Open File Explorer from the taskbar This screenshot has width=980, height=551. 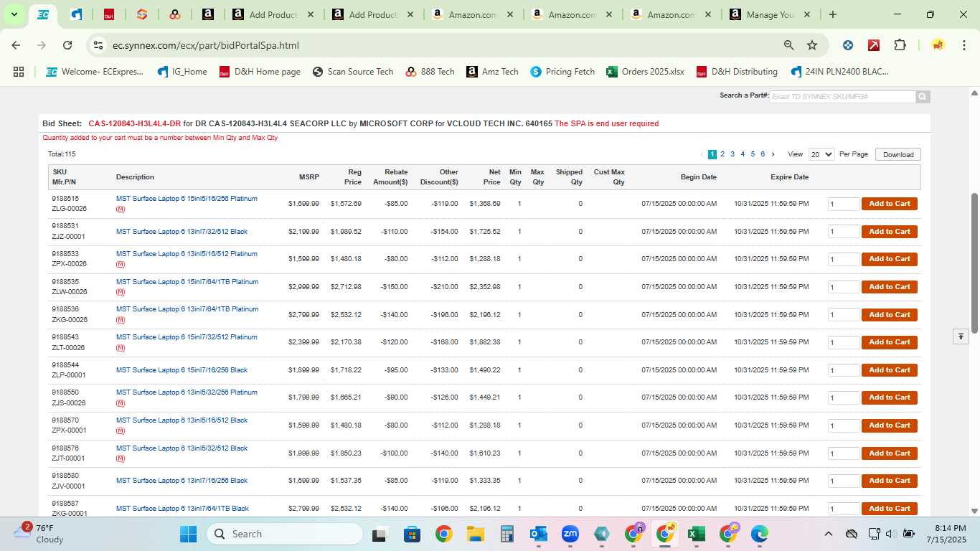(x=475, y=534)
